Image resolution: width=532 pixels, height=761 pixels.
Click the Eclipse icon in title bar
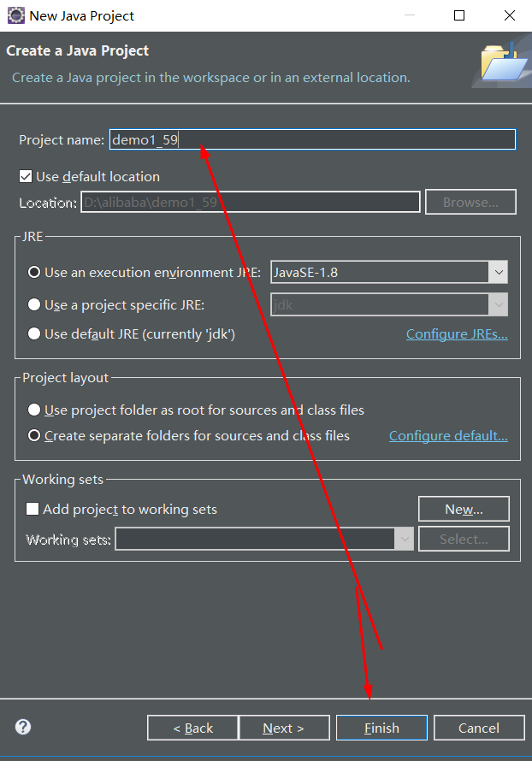click(x=15, y=15)
